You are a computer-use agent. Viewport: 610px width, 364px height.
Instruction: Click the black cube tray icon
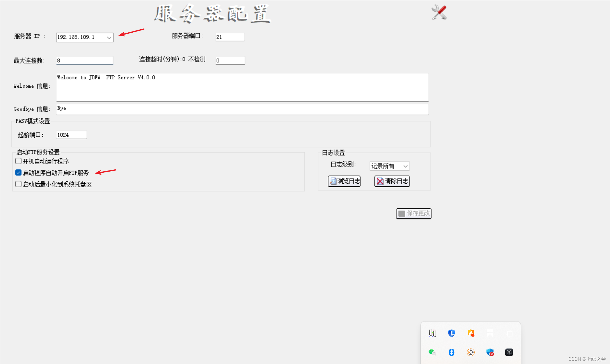[x=509, y=352]
